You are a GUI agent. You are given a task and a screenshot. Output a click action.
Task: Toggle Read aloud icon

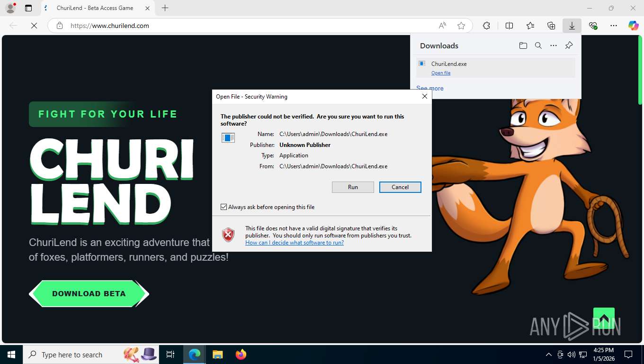click(x=442, y=26)
